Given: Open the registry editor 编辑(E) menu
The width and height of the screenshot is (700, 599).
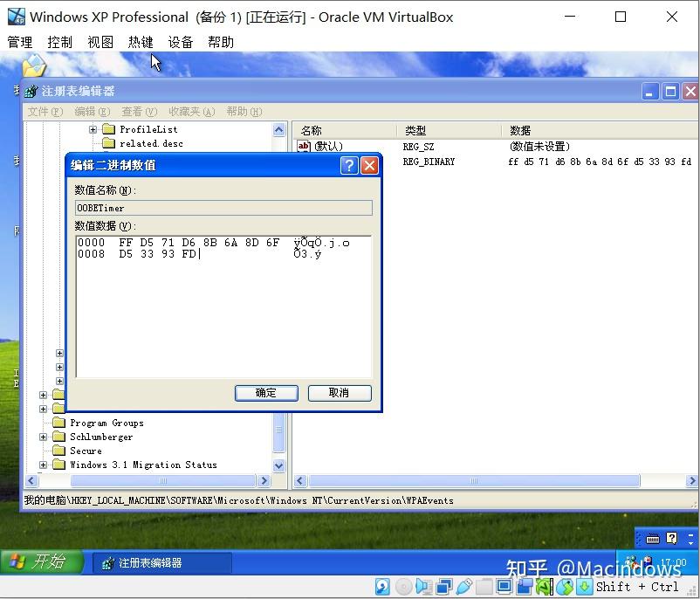Looking at the screenshot, I should (x=93, y=111).
